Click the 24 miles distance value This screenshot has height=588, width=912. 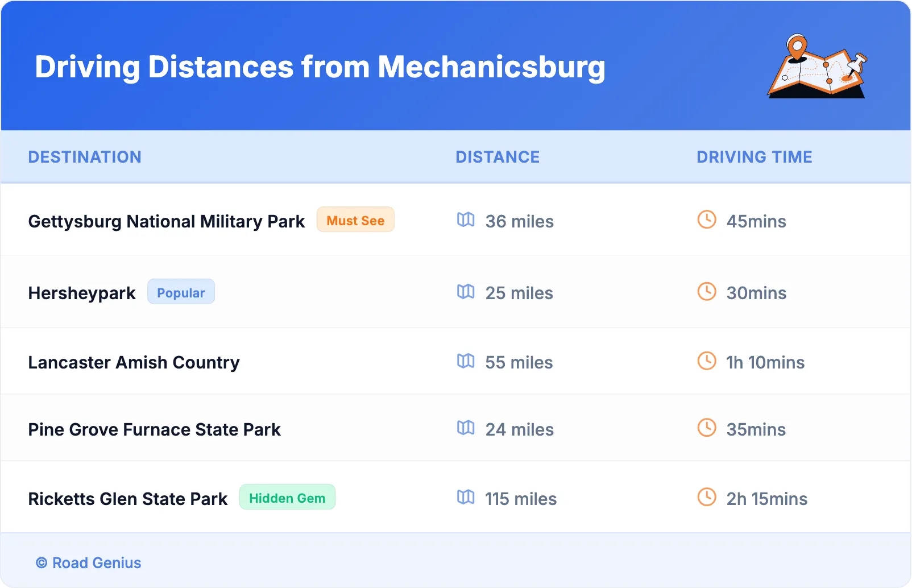(x=520, y=429)
